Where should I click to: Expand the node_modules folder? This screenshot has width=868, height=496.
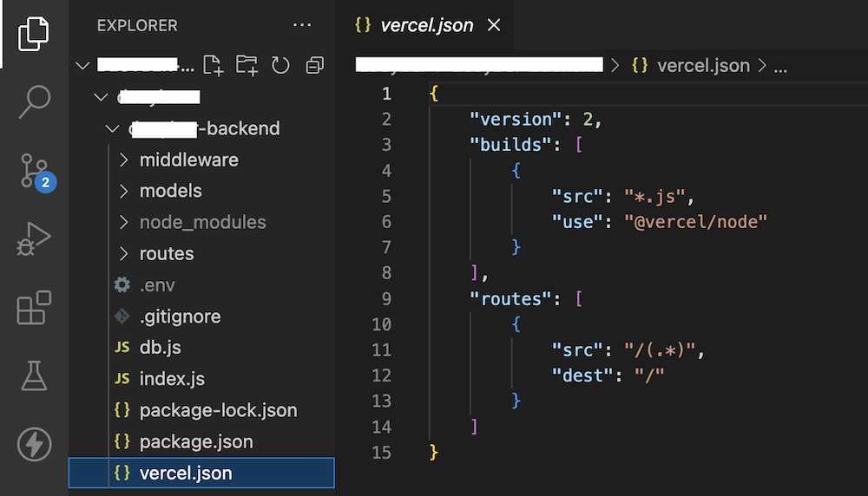coord(202,222)
